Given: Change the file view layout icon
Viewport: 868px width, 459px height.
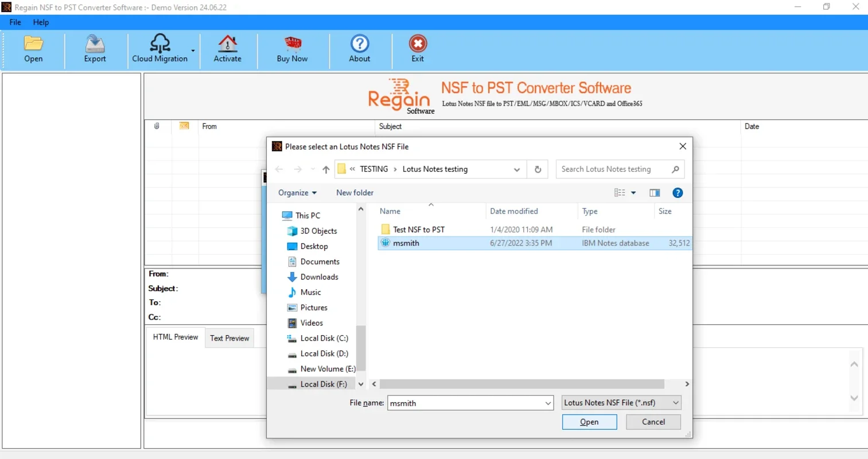Looking at the screenshot, I should point(620,193).
